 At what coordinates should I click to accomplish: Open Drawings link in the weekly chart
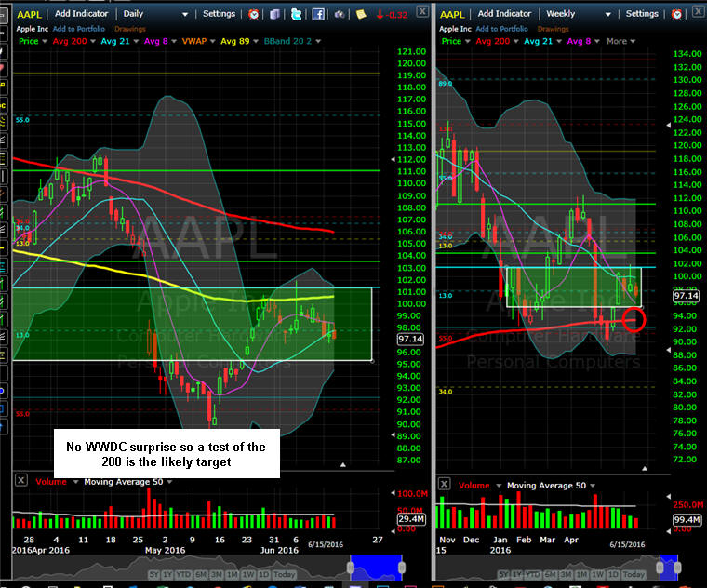point(568,29)
